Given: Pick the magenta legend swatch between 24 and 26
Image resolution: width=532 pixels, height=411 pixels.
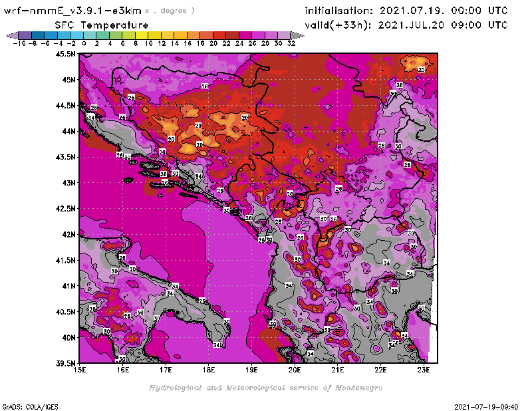Looking at the screenshot, I should click(x=245, y=35).
